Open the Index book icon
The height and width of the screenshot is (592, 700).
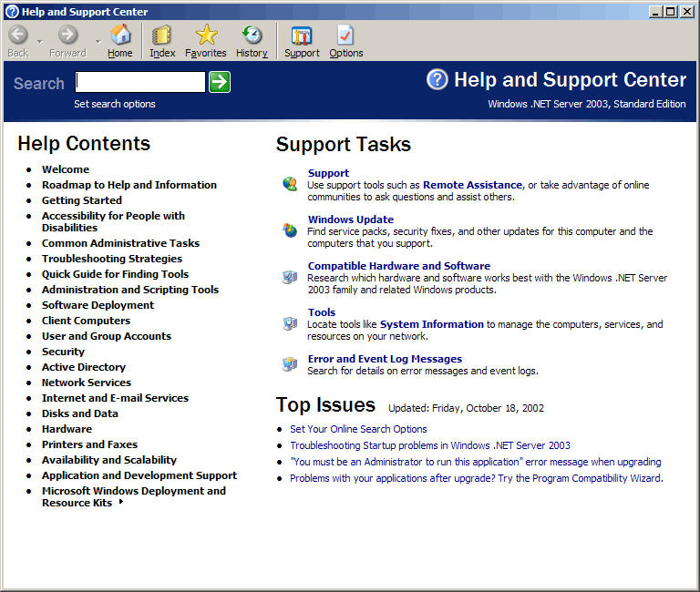162,36
